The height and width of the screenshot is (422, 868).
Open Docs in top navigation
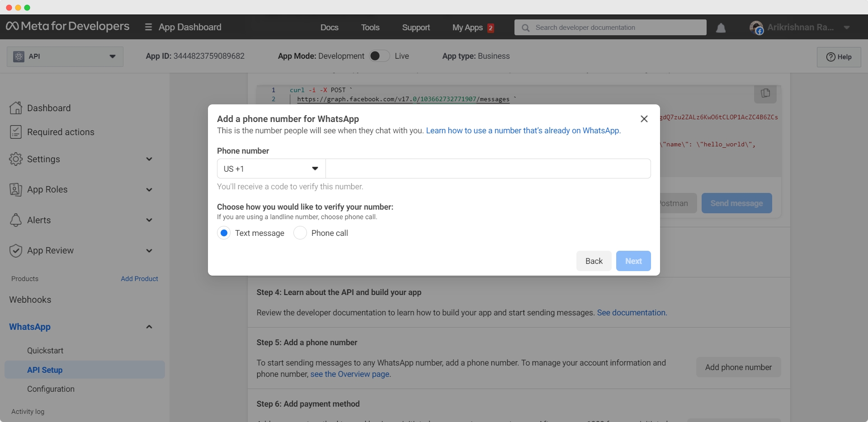pyautogui.click(x=329, y=28)
